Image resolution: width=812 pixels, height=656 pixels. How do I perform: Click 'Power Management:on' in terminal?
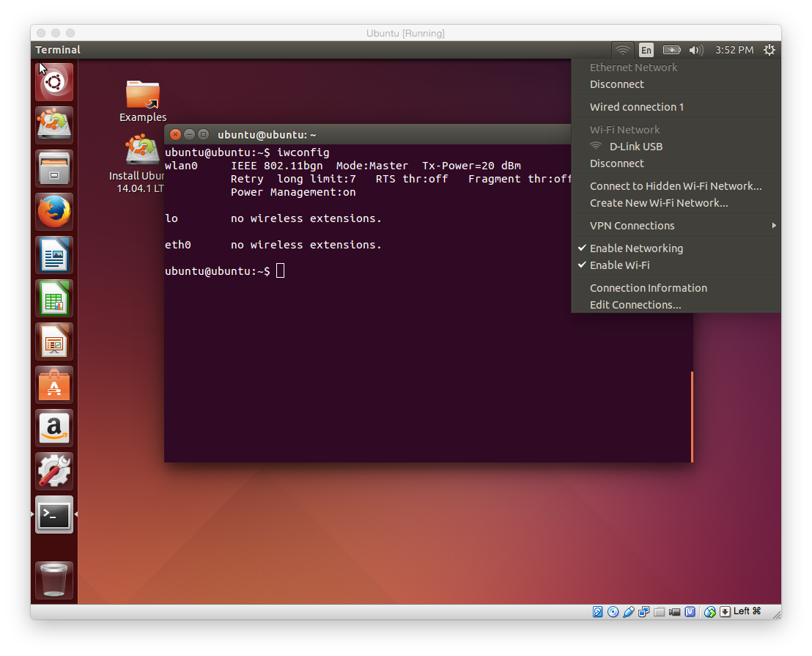[x=293, y=192]
